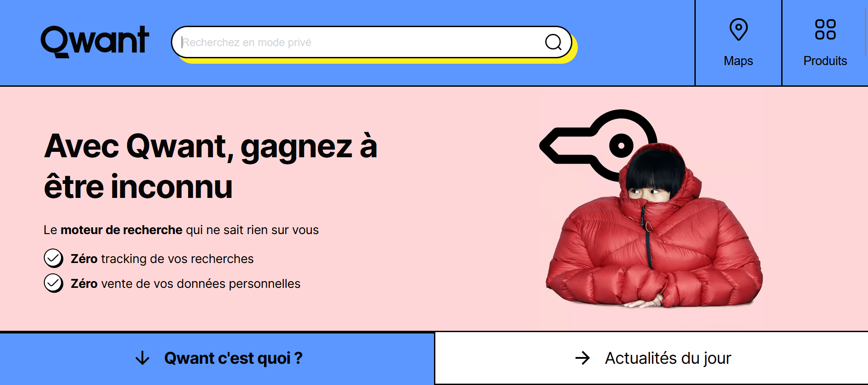This screenshot has width=868, height=385.
Task: Click the heading Avec Qwant, gagnez à être inconnu
Action: [211, 166]
